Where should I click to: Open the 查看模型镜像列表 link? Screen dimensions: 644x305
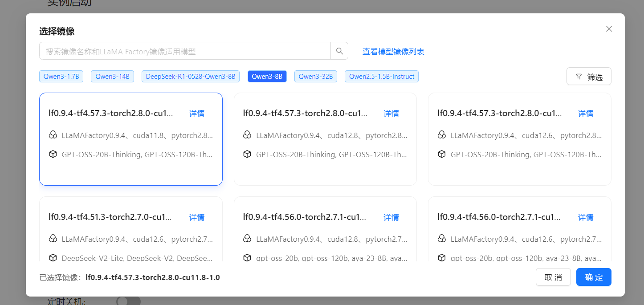(x=393, y=52)
